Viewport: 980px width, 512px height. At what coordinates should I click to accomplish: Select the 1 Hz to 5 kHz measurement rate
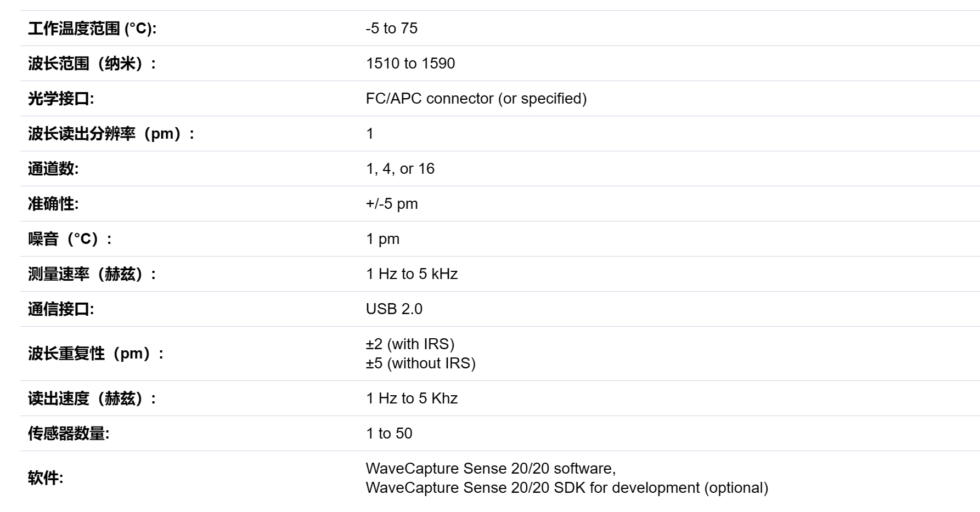[x=412, y=274]
